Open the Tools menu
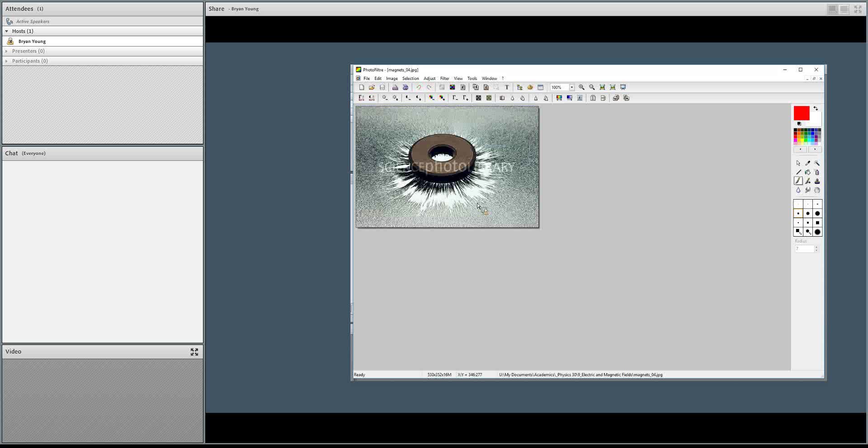868x448 pixels. (x=472, y=79)
